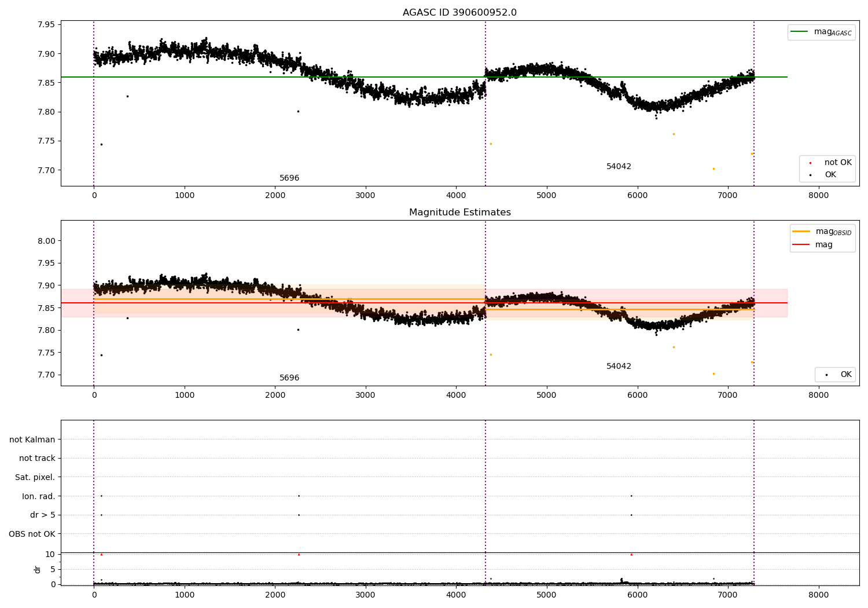Click the '7.95' y-tick of middle plot
This screenshot has width=868, height=608.
(46, 263)
